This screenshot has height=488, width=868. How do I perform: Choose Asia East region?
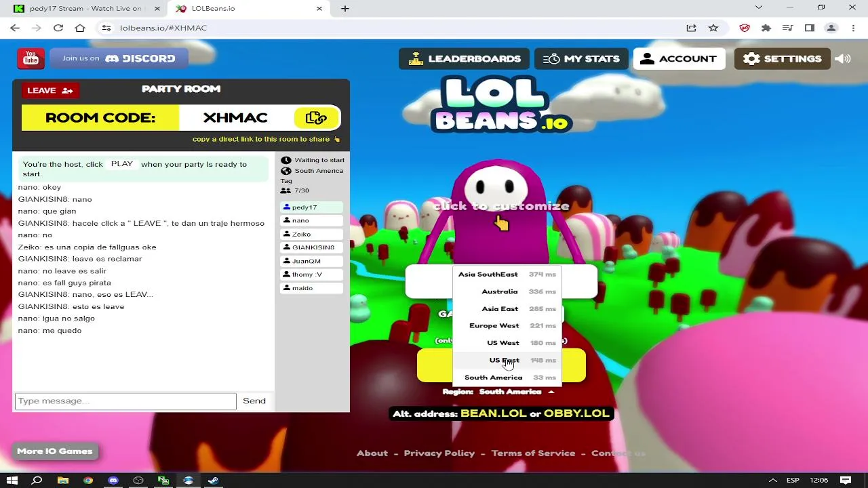pyautogui.click(x=507, y=309)
